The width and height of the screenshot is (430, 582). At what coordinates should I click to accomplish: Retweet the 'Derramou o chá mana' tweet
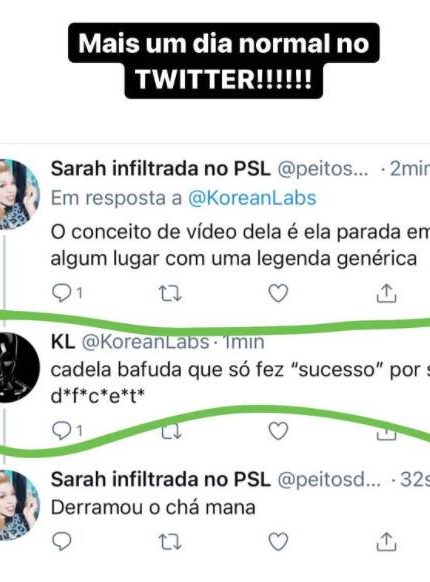click(x=170, y=542)
